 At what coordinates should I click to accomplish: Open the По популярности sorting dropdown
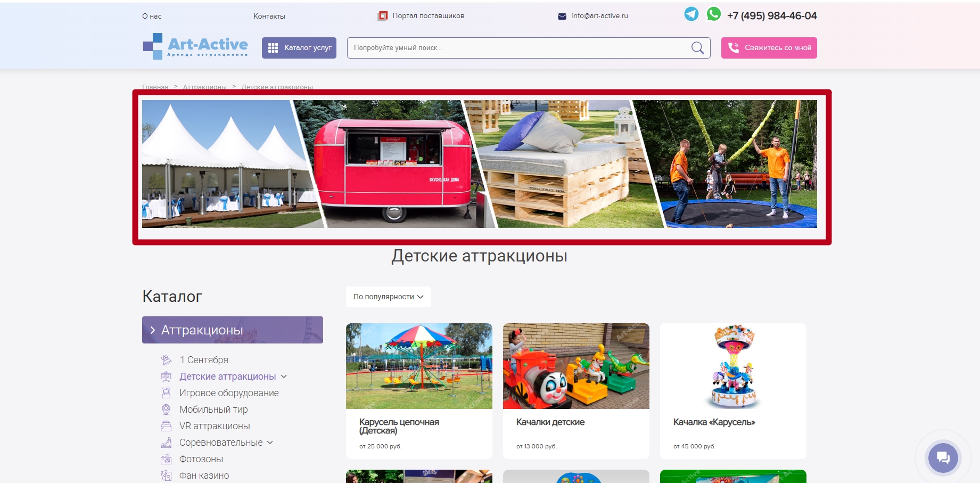pyautogui.click(x=388, y=297)
